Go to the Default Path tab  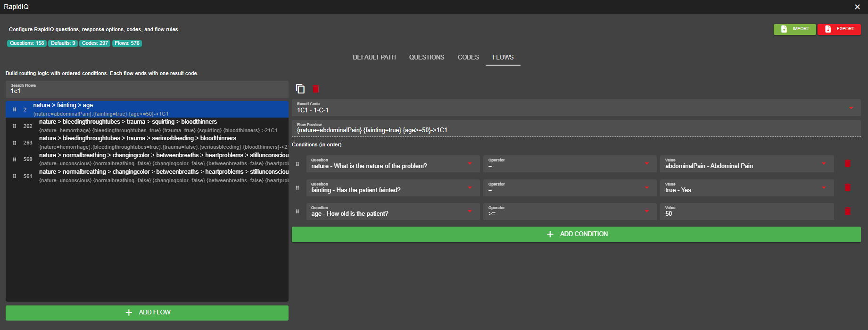[x=374, y=57]
